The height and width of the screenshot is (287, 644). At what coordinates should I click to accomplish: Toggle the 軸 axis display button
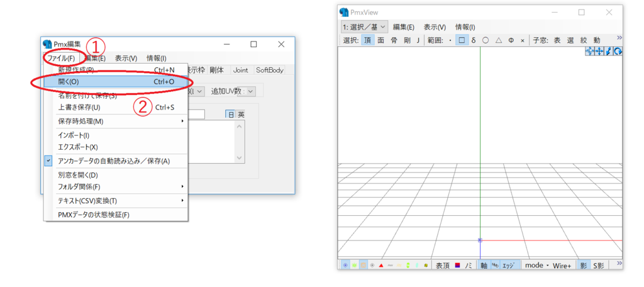484,266
